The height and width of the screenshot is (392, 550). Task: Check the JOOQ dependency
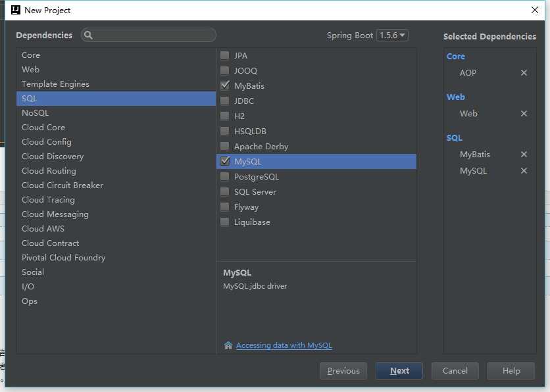click(225, 70)
